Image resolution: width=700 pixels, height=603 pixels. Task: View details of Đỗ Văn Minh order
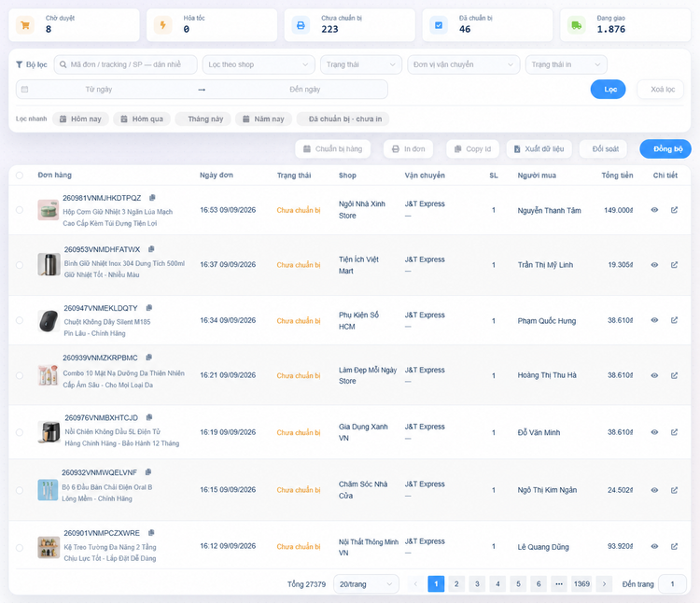coord(654,432)
